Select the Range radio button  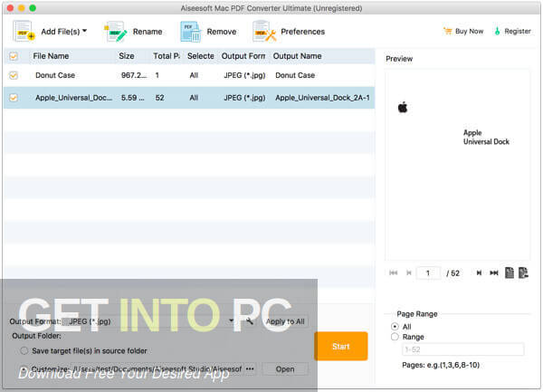pyautogui.click(x=395, y=337)
